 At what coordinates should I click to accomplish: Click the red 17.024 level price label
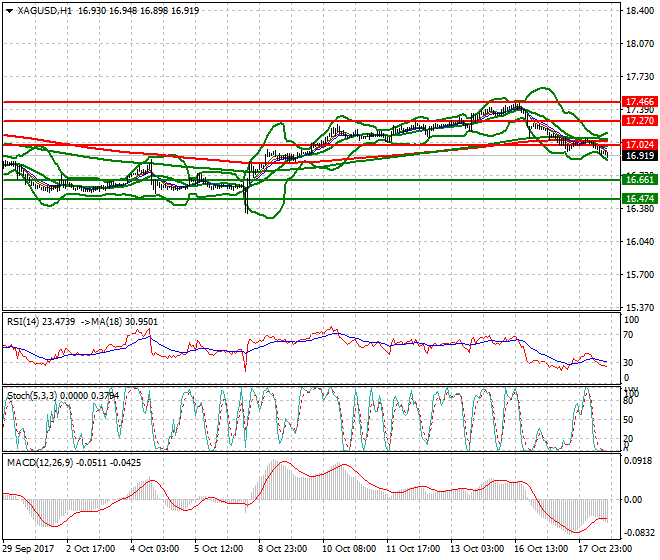click(639, 145)
